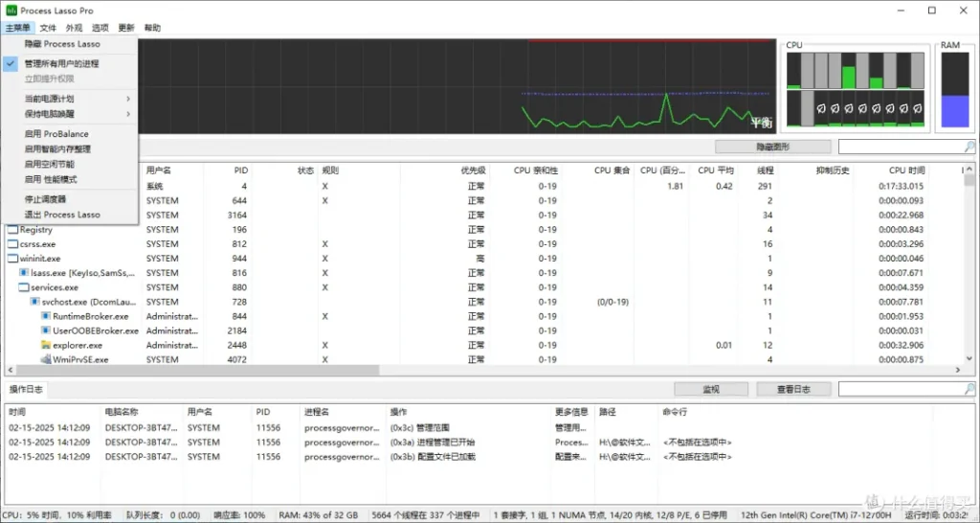Open the 选项 menu in menu bar
Image resolution: width=980 pixels, height=523 pixels.
coord(100,28)
